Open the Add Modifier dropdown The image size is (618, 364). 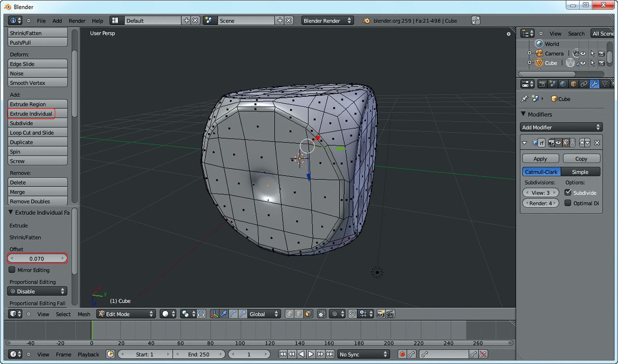tap(562, 127)
